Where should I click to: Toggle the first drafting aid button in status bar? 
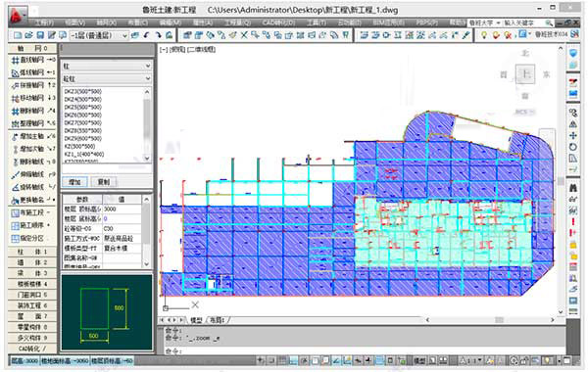261,361
